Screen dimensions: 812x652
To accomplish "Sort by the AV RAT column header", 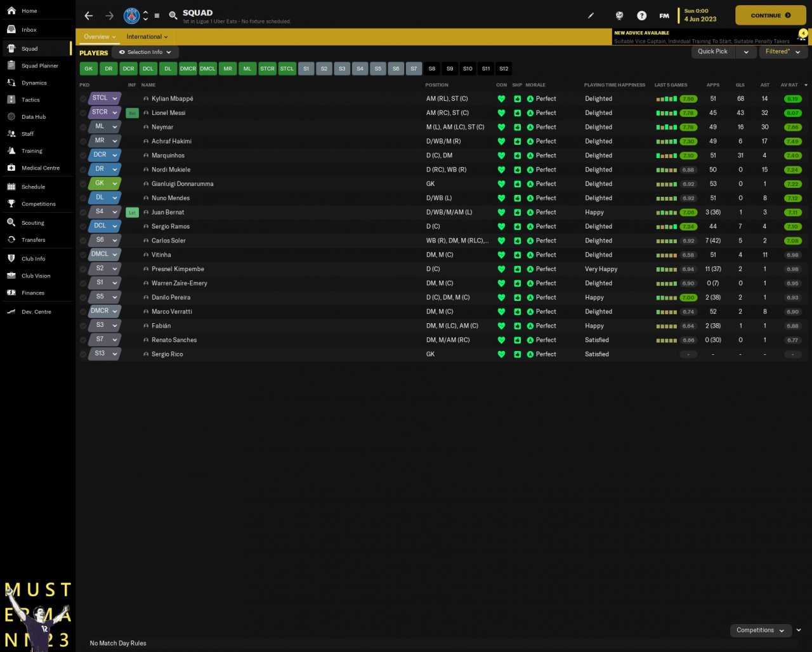I will (789, 85).
